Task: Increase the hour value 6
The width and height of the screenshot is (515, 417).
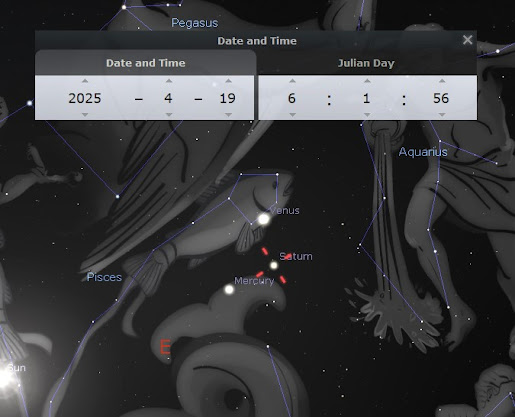Action: click(x=292, y=81)
